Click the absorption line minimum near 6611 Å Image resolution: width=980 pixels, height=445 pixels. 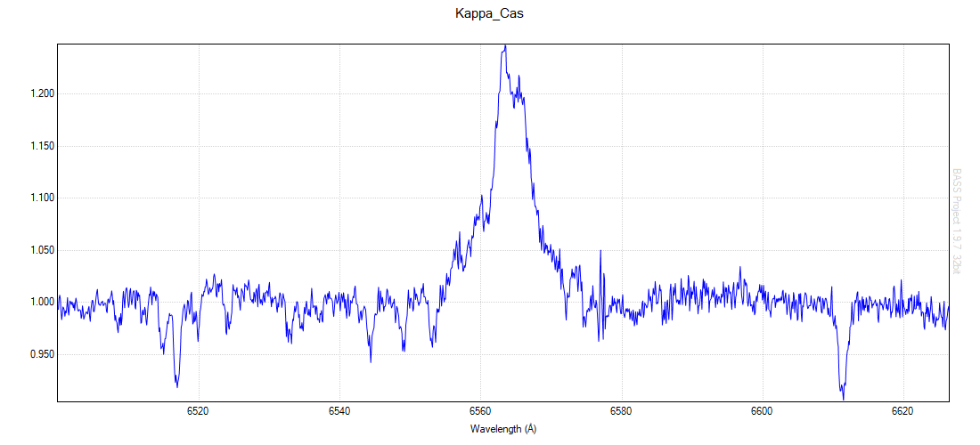(842, 396)
